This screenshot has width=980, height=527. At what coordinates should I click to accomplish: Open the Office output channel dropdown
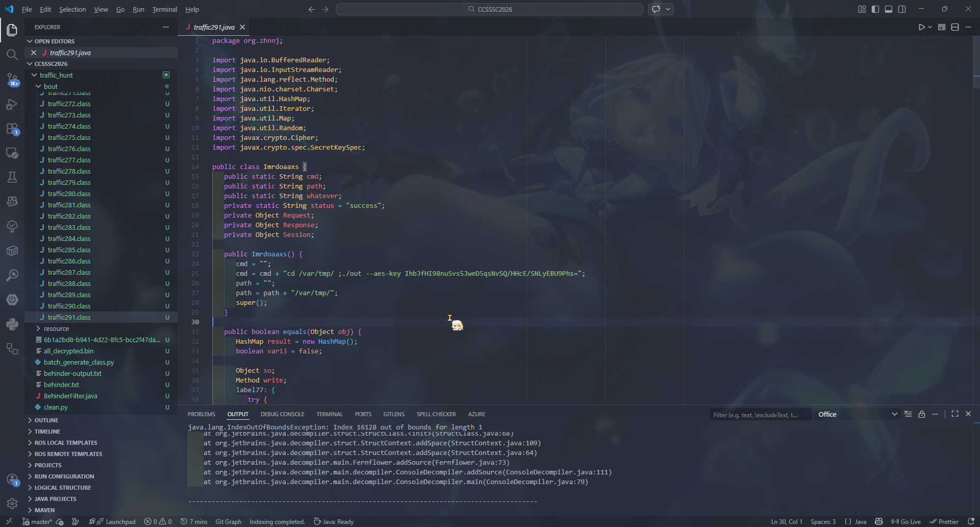[x=857, y=414]
